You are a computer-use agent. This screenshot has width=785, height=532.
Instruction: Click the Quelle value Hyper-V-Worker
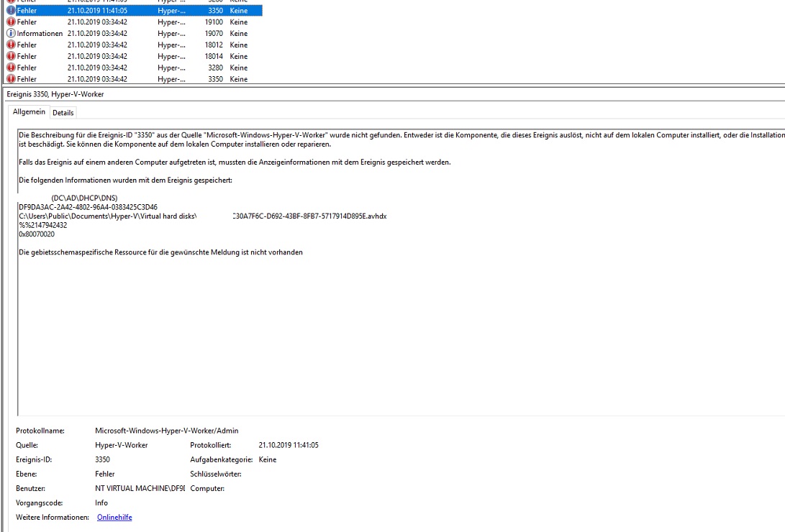[121, 445]
